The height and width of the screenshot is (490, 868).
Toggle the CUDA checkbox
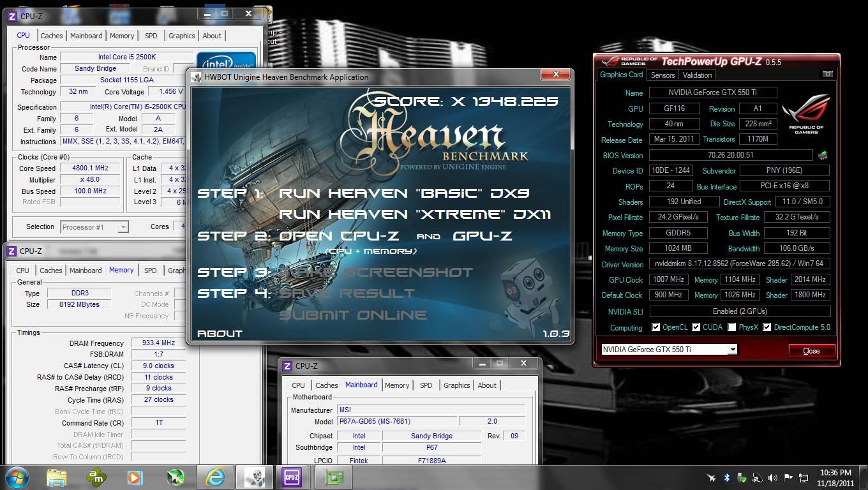[695, 327]
